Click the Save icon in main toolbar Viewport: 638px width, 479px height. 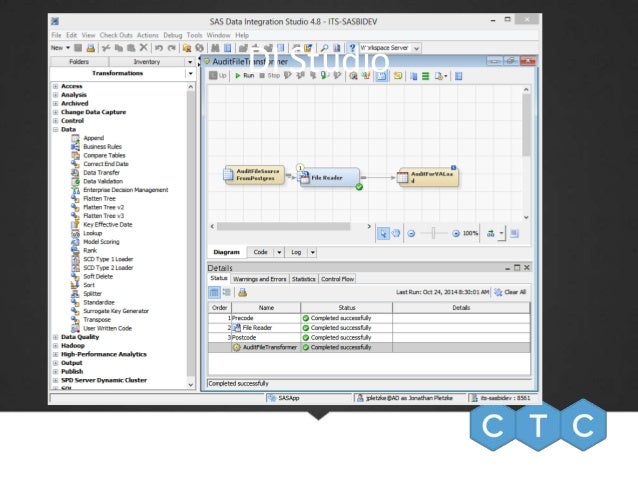pyautogui.click(x=78, y=48)
